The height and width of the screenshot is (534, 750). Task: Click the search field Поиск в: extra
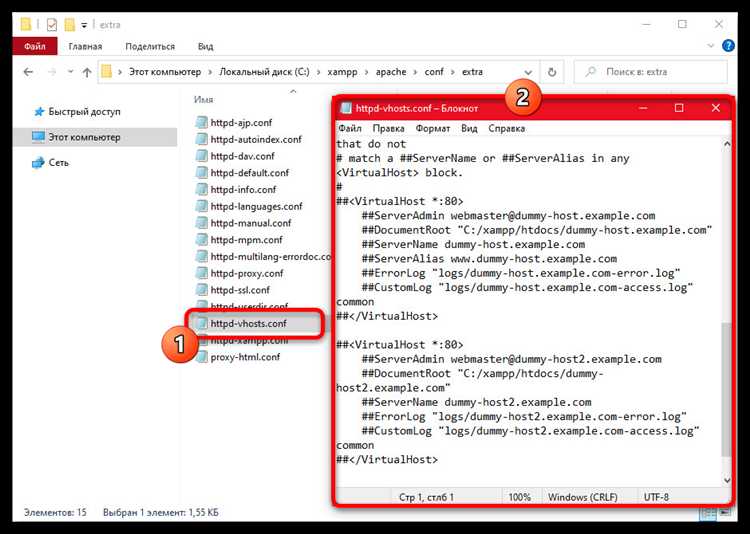click(650, 72)
